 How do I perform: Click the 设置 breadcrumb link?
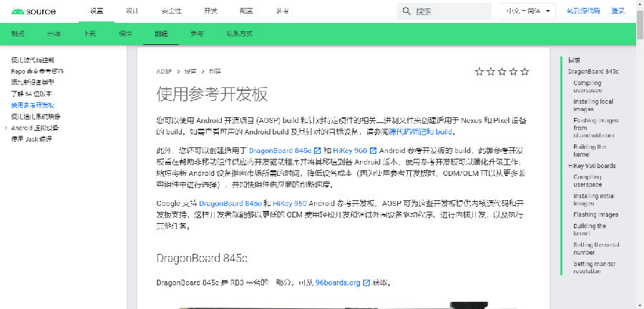[x=190, y=72]
